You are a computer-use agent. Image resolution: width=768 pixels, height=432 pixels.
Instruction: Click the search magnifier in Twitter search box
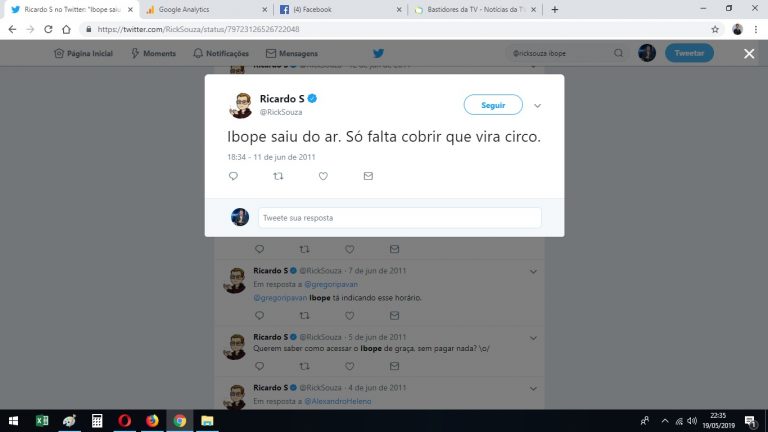coord(619,53)
